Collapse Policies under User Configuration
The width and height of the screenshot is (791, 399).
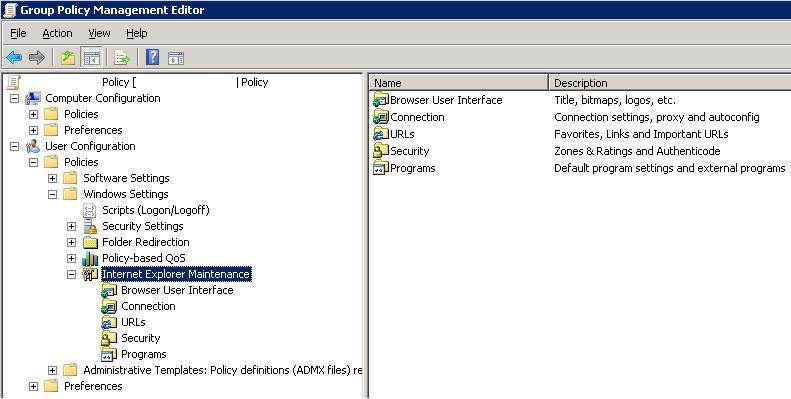point(33,162)
